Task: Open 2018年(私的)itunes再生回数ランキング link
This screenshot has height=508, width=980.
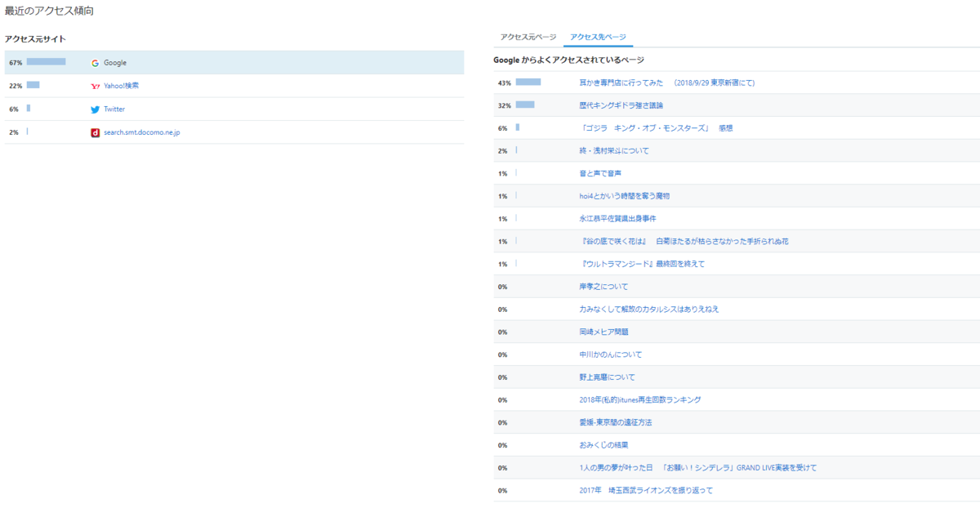Action: [639, 400]
